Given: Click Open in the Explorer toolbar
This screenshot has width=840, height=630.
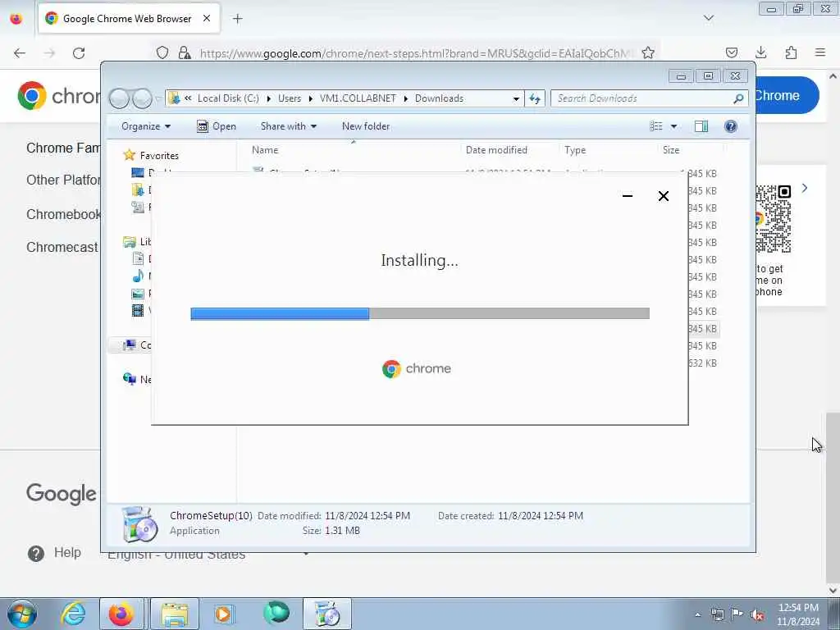Looking at the screenshot, I should 217,126.
